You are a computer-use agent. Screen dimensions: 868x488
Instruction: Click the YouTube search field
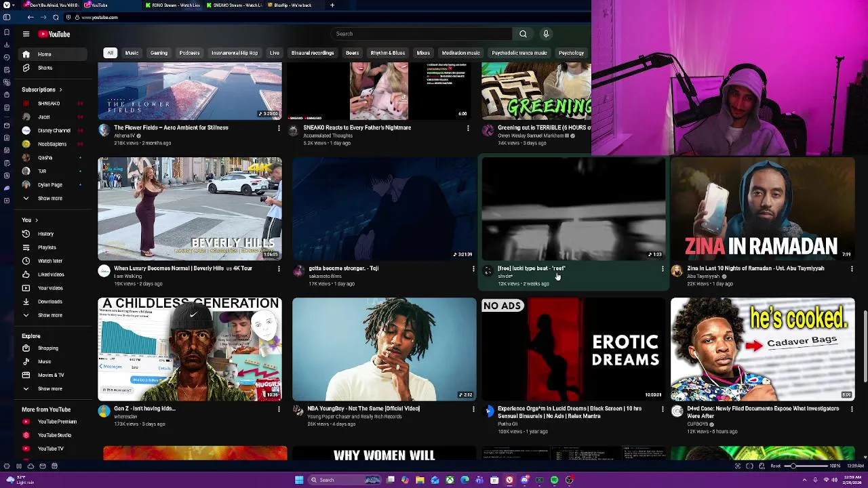(x=421, y=34)
